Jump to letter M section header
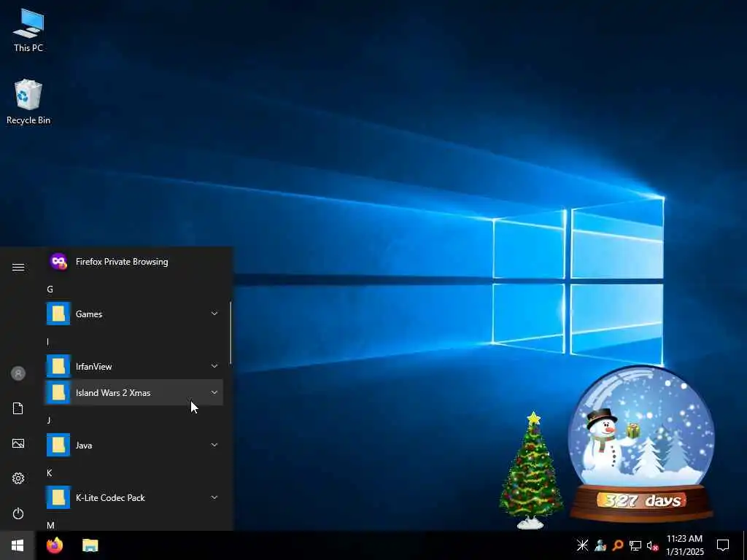The image size is (747, 560). click(x=50, y=525)
